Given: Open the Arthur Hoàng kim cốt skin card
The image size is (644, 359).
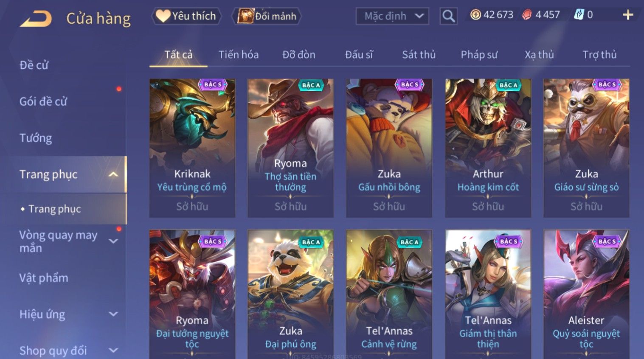Looking at the screenshot, I should pos(488,148).
